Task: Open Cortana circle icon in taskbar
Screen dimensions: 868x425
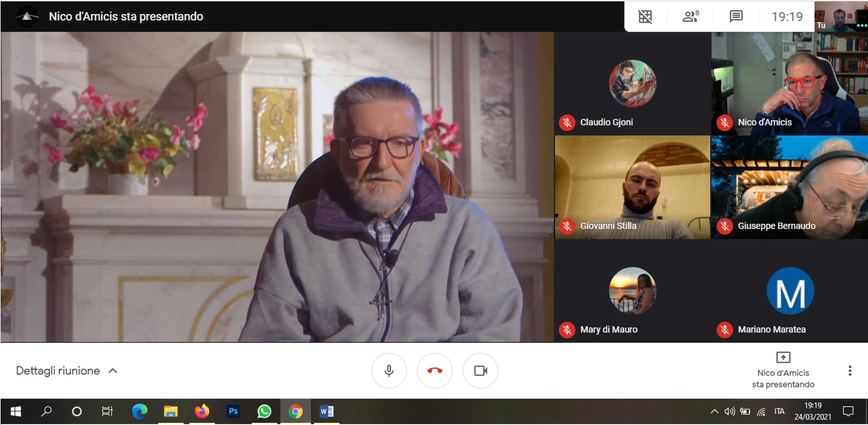Action: coord(77,411)
